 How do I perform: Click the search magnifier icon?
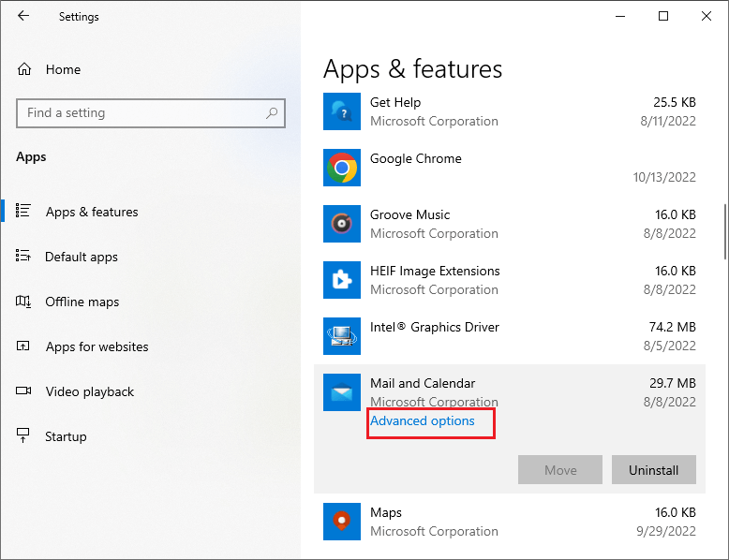click(272, 113)
